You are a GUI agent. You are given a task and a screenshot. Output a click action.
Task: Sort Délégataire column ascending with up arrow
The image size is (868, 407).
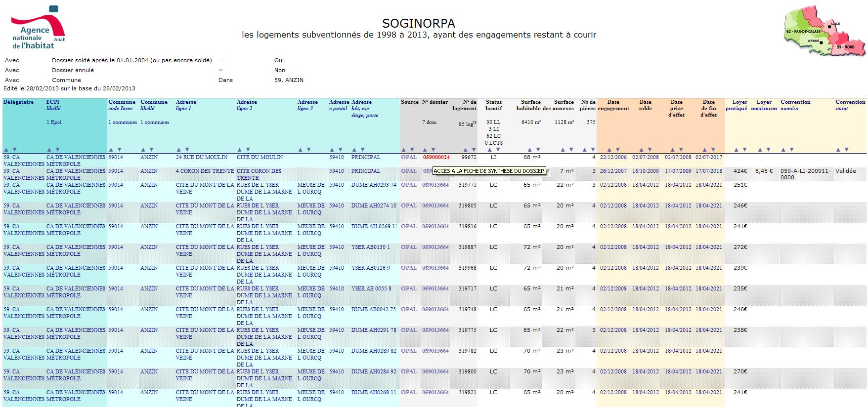(x=6, y=150)
